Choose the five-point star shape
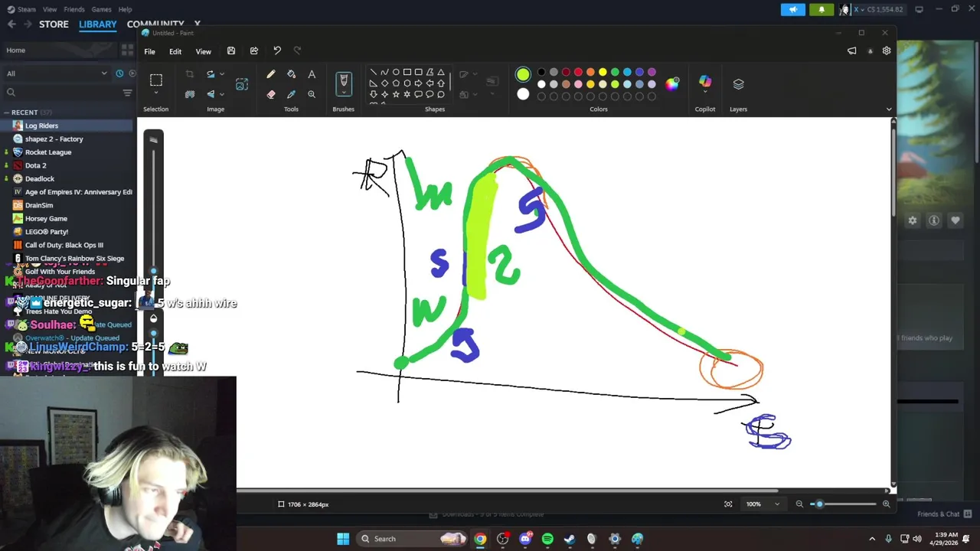 tap(396, 94)
